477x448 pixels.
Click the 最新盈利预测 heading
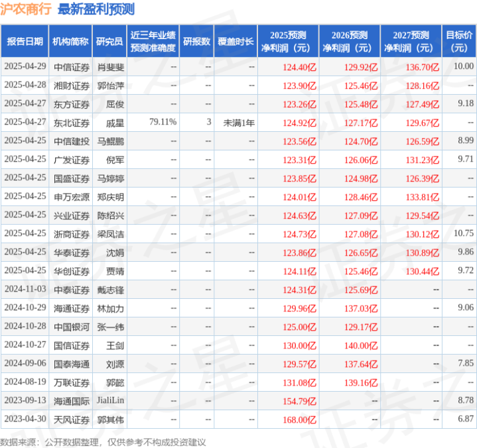point(96,9)
